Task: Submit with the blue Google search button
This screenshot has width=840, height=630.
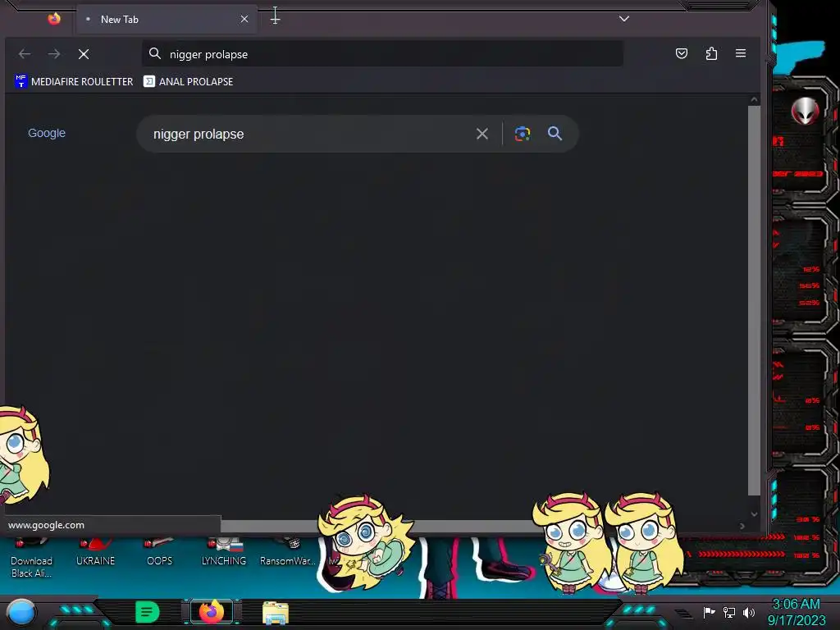Action: pyautogui.click(x=555, y=134)
